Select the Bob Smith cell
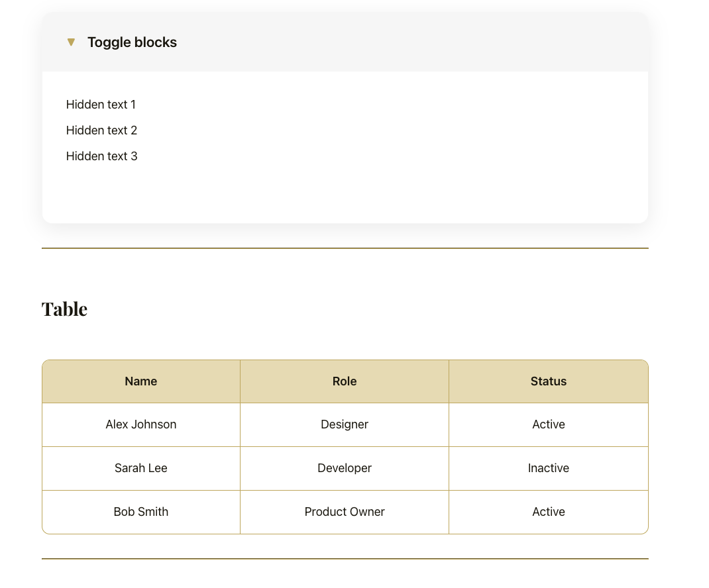Image resolution: width=709 pixels, height=588 pixels. (140, 512)
